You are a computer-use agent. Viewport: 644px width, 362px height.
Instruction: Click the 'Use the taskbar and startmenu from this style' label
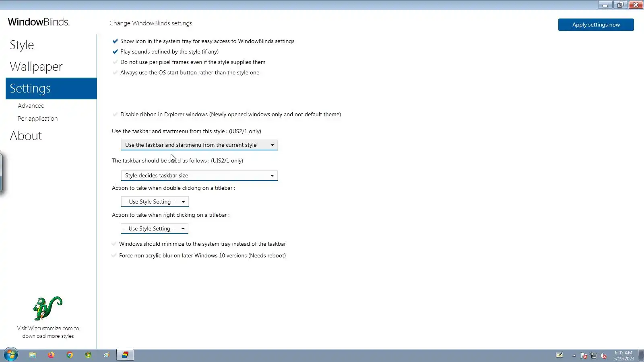(x=186, y=131)
